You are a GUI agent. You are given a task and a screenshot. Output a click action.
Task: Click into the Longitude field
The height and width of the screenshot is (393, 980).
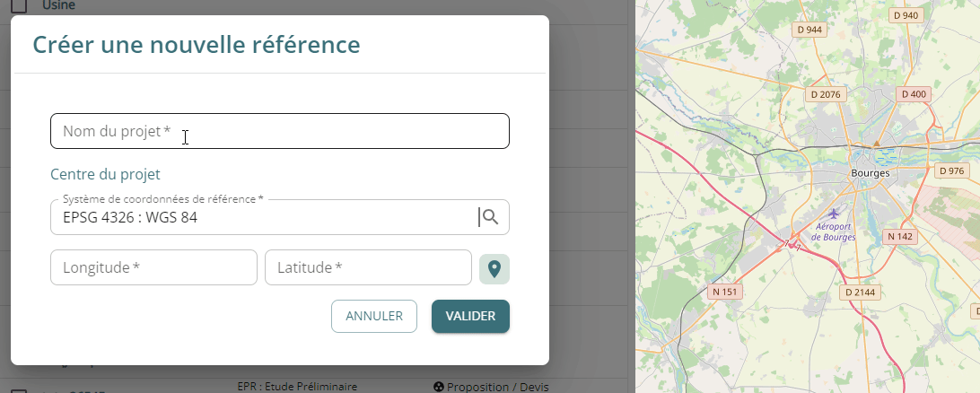153,267
